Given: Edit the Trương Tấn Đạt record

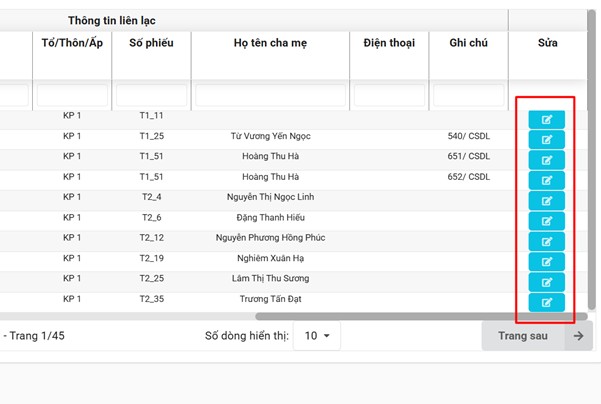Looking at the screenshot, I should (546, 302).
